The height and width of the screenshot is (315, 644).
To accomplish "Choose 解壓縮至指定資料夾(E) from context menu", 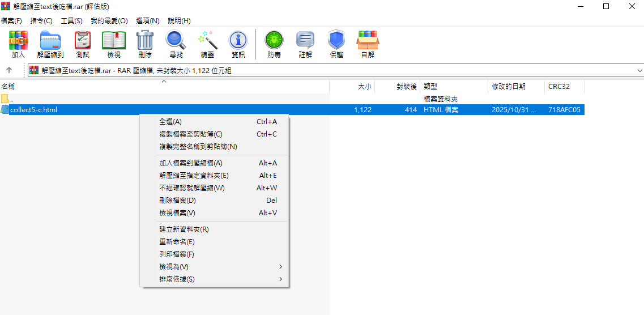I will click(x=194, y=176).
